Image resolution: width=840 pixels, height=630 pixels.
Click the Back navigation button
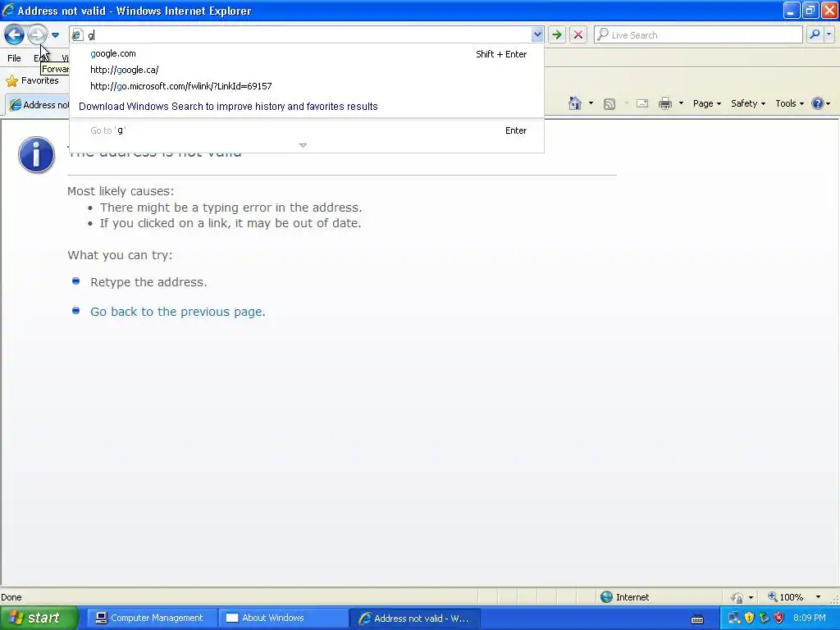click(15, 35)
